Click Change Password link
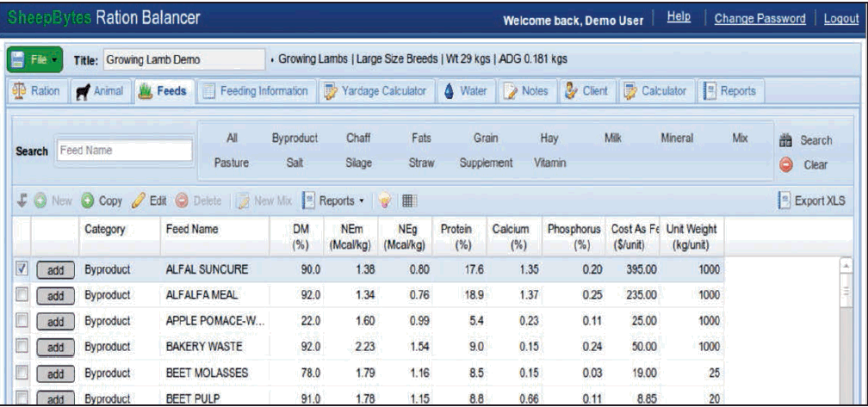Image resolution: width=868 pixels, height=407 pixels. (x=760, y=18)
